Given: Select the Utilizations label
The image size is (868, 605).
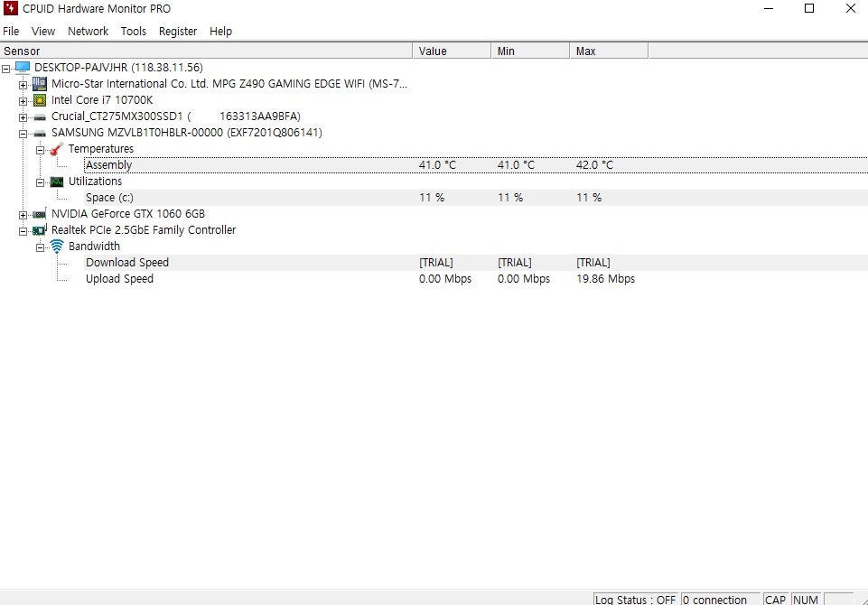Looking at the screenshot, I should click(95, 181).
